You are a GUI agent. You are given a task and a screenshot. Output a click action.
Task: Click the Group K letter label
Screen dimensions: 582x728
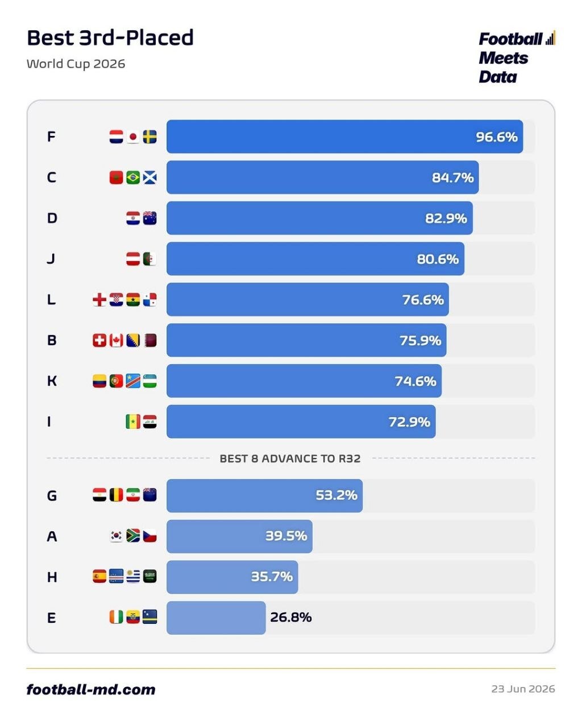(52, 381)
